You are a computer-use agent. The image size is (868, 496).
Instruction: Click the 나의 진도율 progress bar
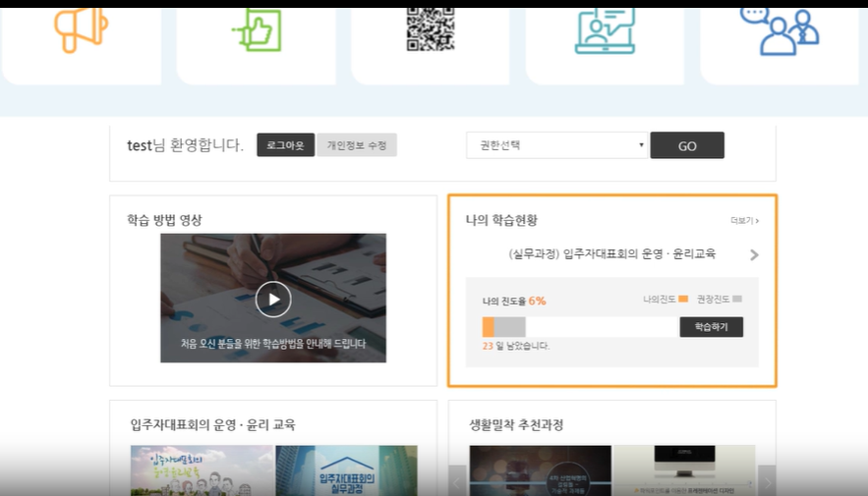580,327
